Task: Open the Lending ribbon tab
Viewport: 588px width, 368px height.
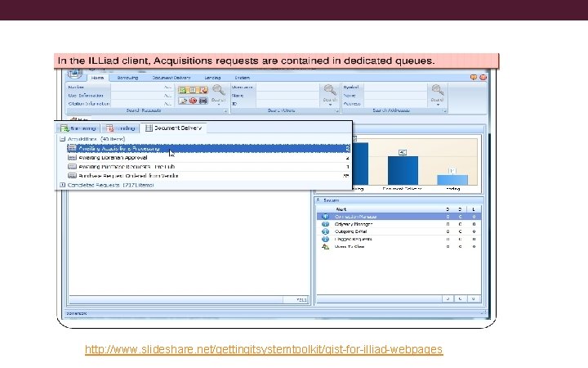Action: point(212,78)
